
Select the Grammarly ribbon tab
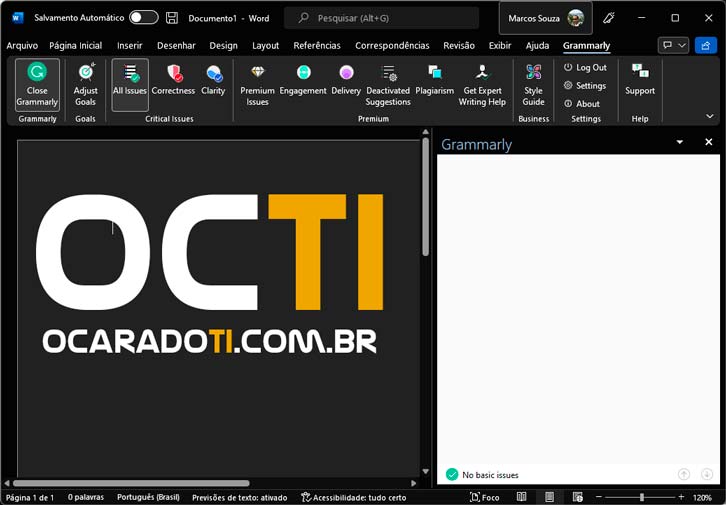pos(586,45)
